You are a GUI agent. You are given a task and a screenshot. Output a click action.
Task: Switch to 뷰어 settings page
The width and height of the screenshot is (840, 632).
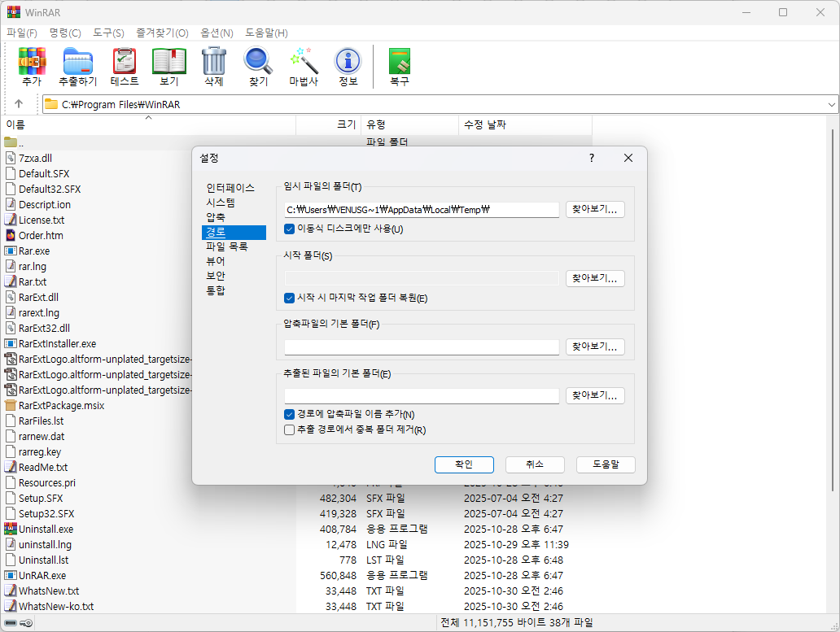[216, 261]
